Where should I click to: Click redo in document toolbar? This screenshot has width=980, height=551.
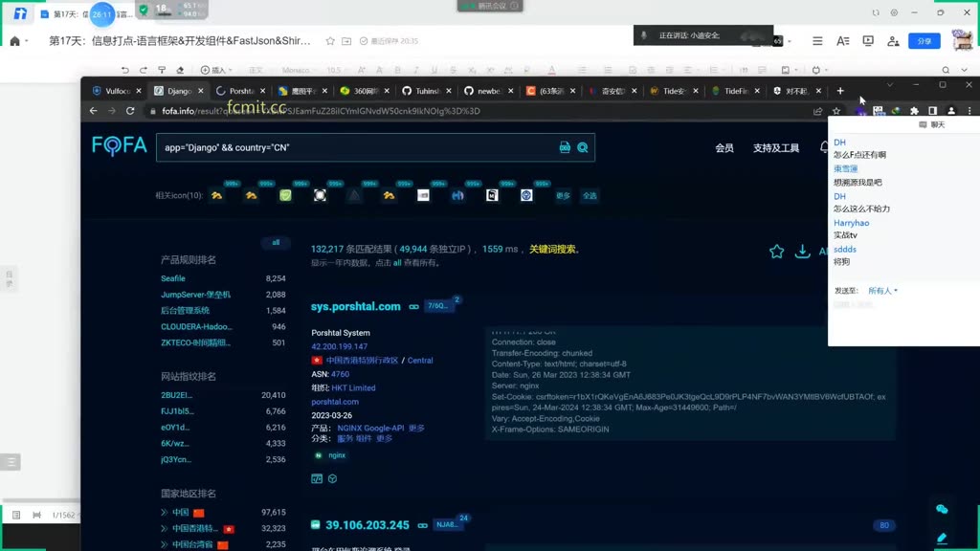[x=144, y=70]
